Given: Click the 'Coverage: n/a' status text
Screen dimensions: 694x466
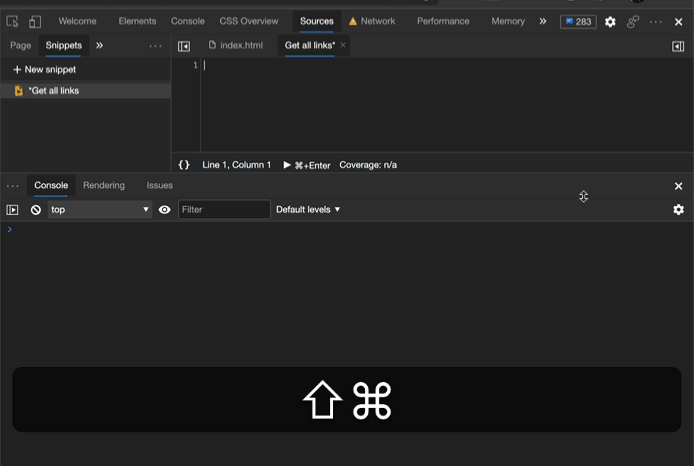Looking at the screenshot, I should (x=368, y=165).
